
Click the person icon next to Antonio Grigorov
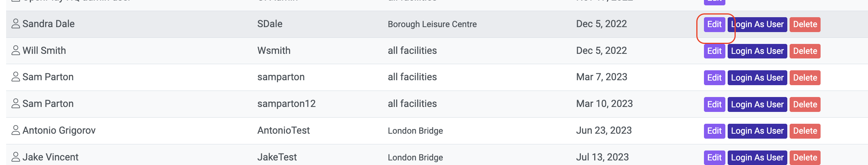16,130
